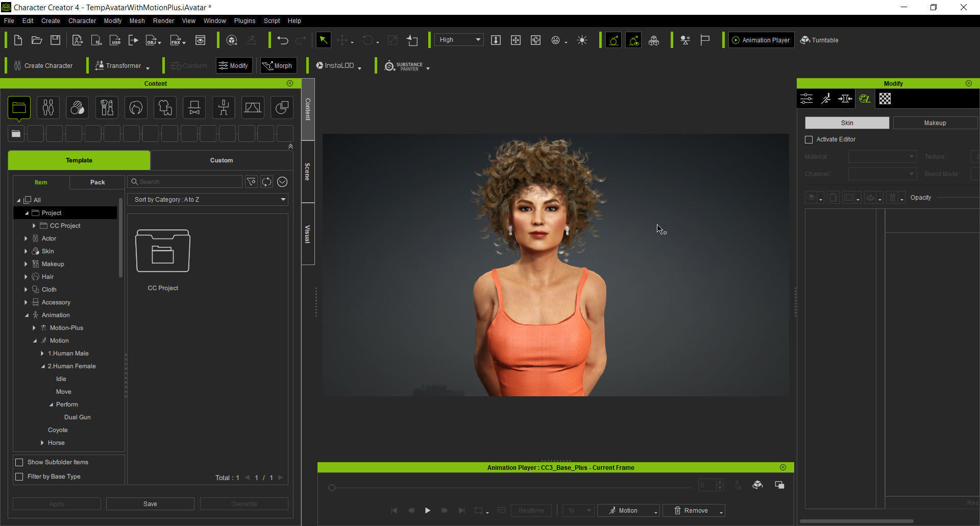The width and height of the screenshot is (980, 526).
Task: Expand the Actor tree node
Action: (26, 238)
